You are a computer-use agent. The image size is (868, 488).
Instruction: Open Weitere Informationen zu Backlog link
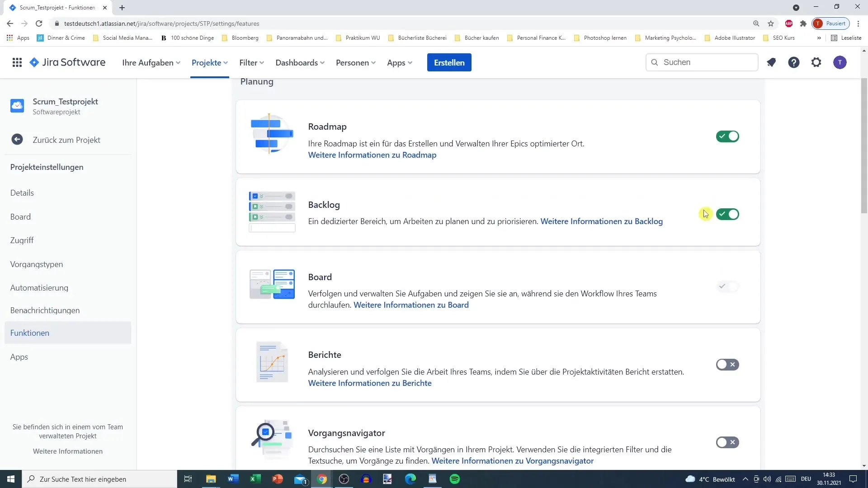point(602,221)
